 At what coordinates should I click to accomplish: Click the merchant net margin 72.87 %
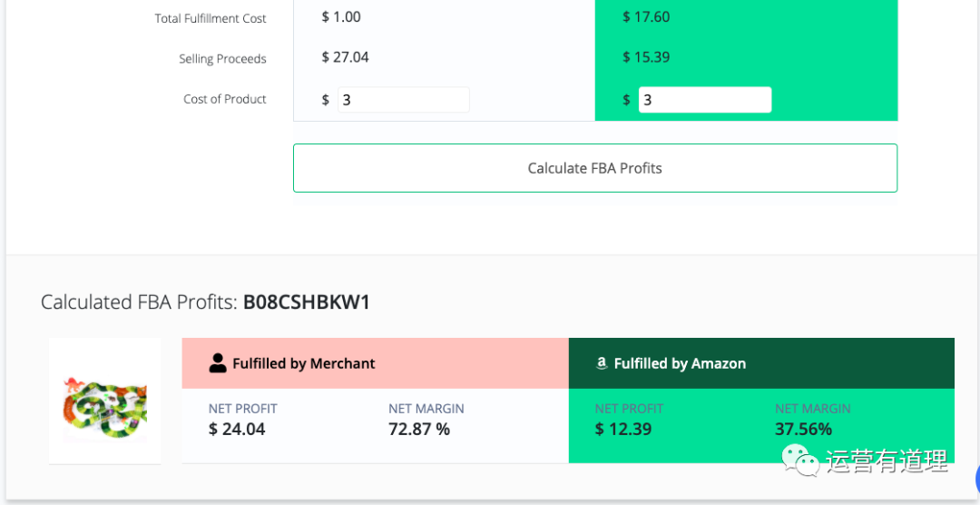point(419,429)
